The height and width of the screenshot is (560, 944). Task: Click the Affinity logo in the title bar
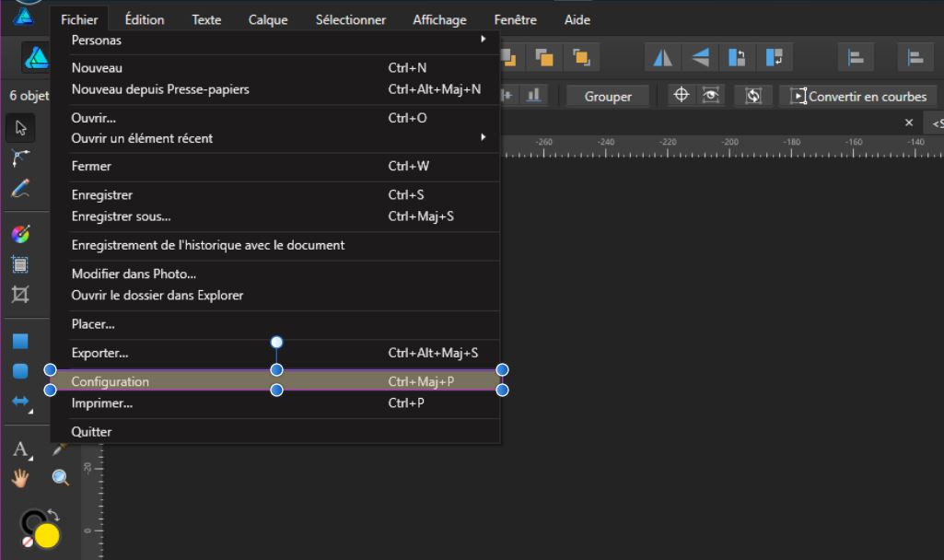(x=24, y=16)
